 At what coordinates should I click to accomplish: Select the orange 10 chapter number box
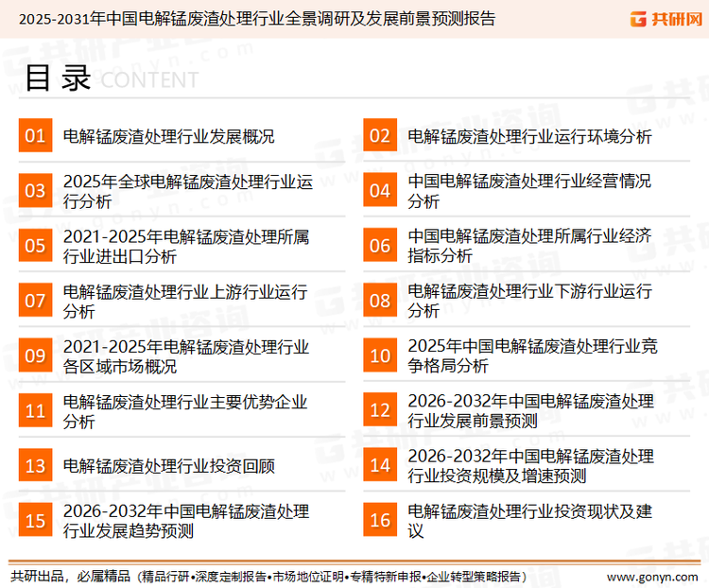(380, 355)
